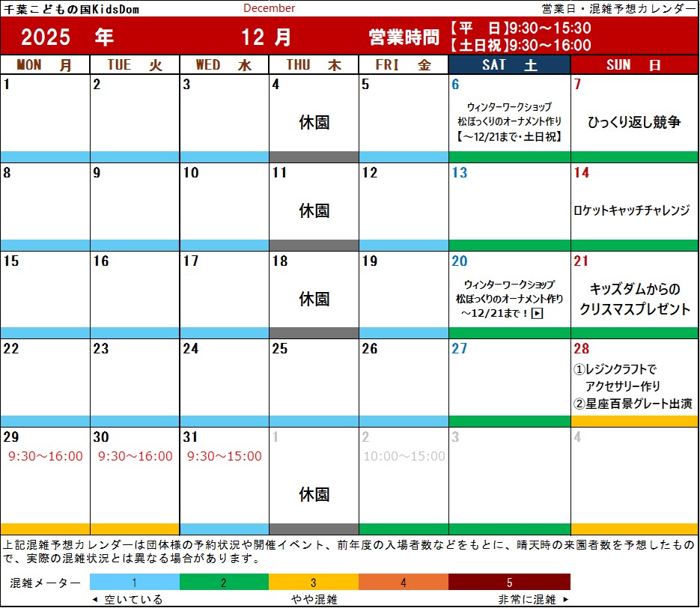Open キッズダムからのクリスマスプレゼント event

635,300
